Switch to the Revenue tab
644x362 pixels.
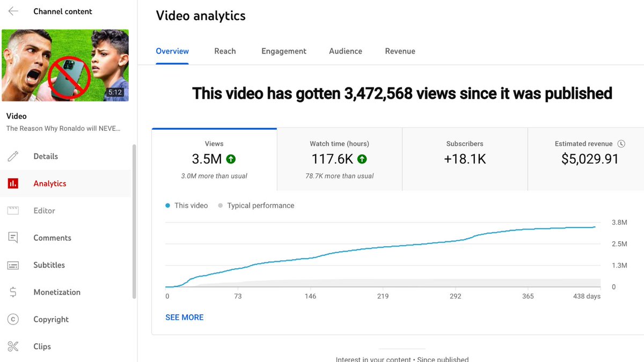[400, 51]
